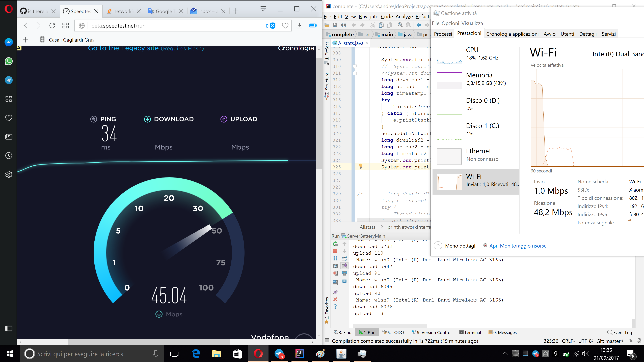Open Opera settings gear in sidebar
Screen dimensions: 644x362
pyautogui.click(x=9, y=174)
